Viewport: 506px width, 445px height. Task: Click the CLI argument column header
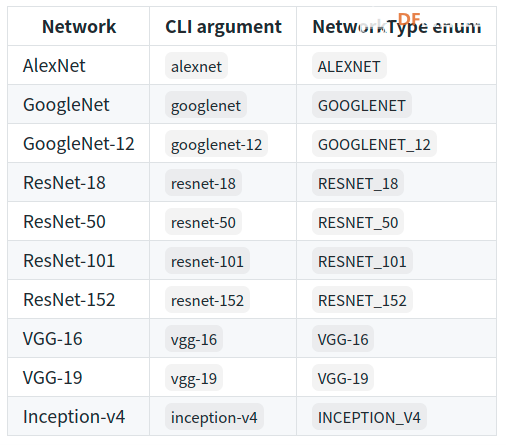[223, 26]
